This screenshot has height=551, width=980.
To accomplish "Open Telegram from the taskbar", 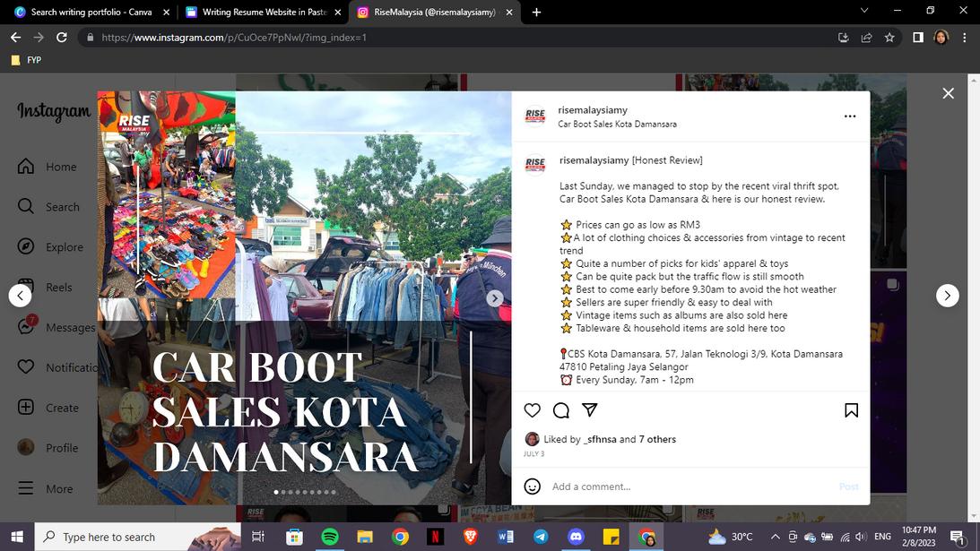I will 541,537.
